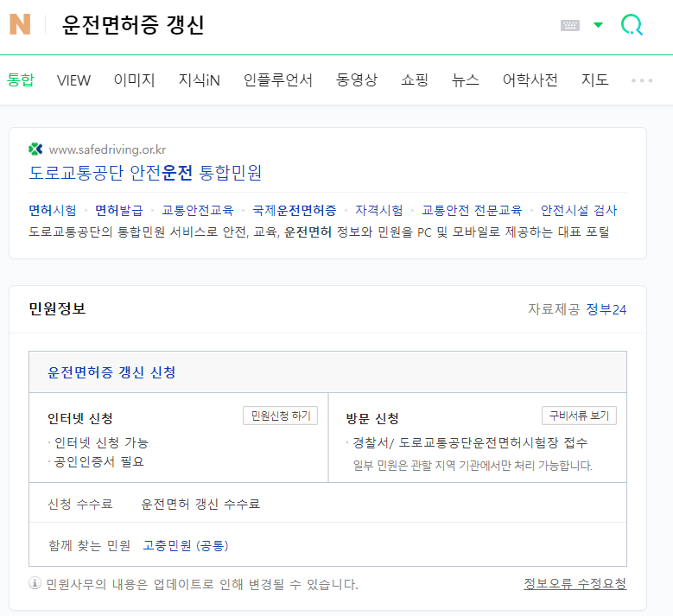Image resolution: width=673 pixels, height=616 pixels.
Task: Click the text 운전면허 갱신 수수료
Action: (x=200, y=504)
